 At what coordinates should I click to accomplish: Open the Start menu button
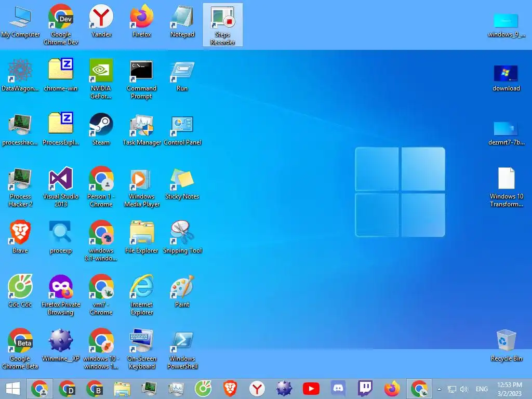[x=13, y=389]
